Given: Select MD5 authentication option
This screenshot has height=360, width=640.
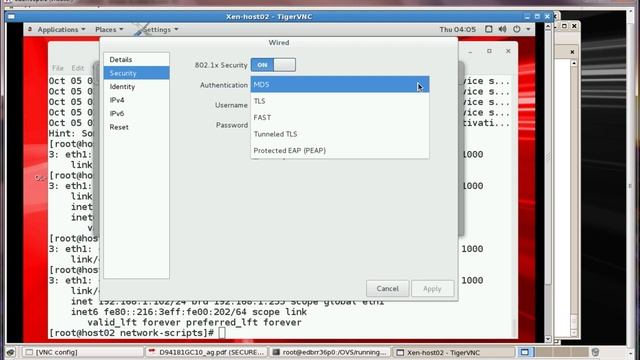Looking at the screenshot, I should [x=340, y=84].
